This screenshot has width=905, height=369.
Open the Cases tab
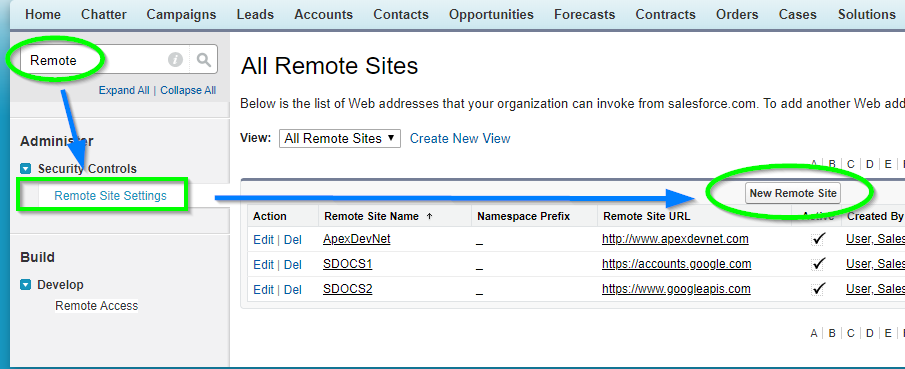(x=798, y=14)
